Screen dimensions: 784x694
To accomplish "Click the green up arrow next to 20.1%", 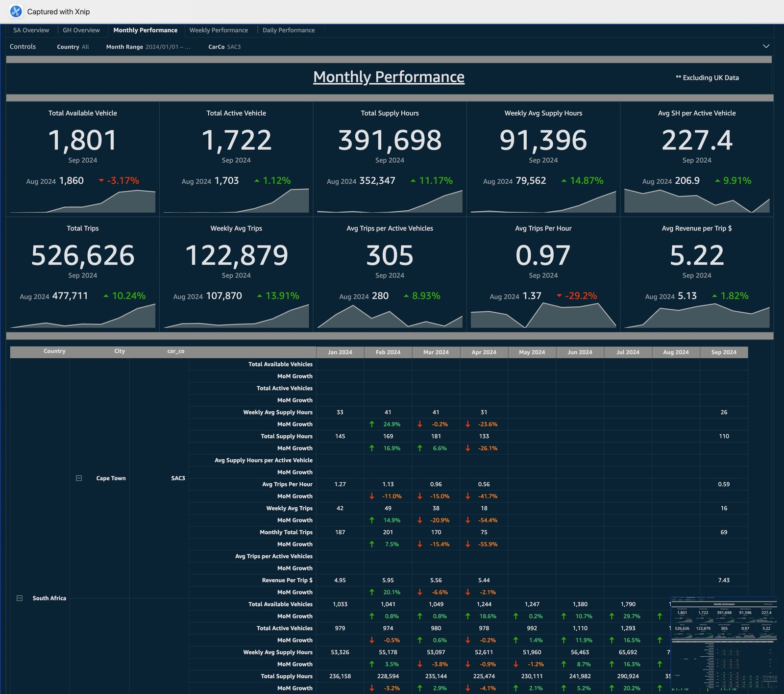I will [x=372, y=593].
